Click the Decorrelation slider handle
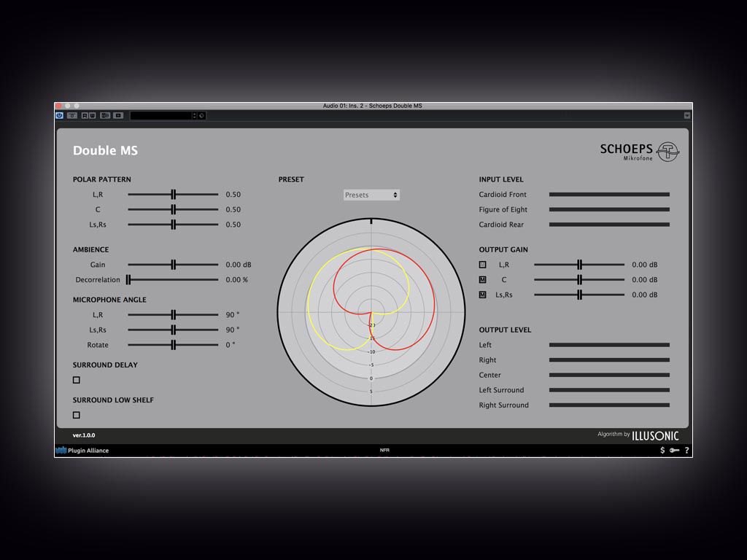The image size is (747, 560). coord(129,279)
